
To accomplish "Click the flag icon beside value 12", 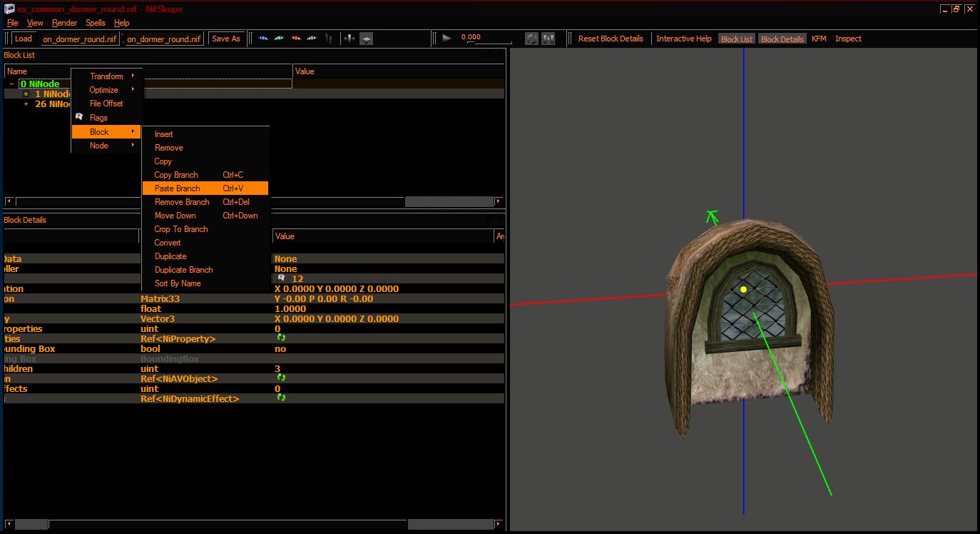I will tap(282, 278).
